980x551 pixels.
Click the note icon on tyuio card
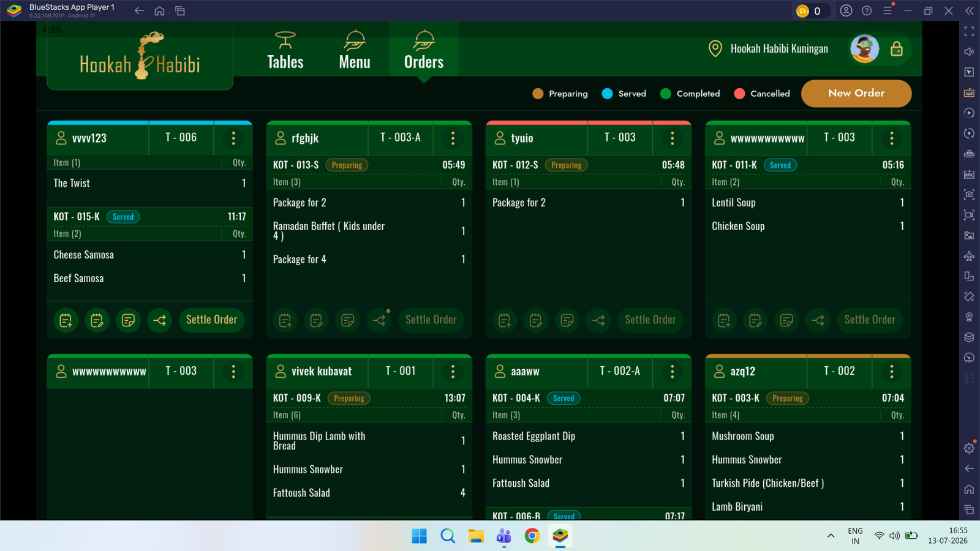(x=567, y=320)
